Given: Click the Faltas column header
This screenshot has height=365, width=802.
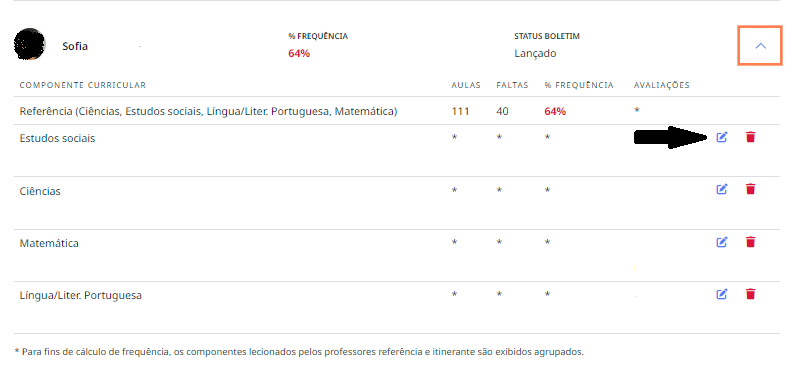Looking at the screenshot, I should point(512,85).
